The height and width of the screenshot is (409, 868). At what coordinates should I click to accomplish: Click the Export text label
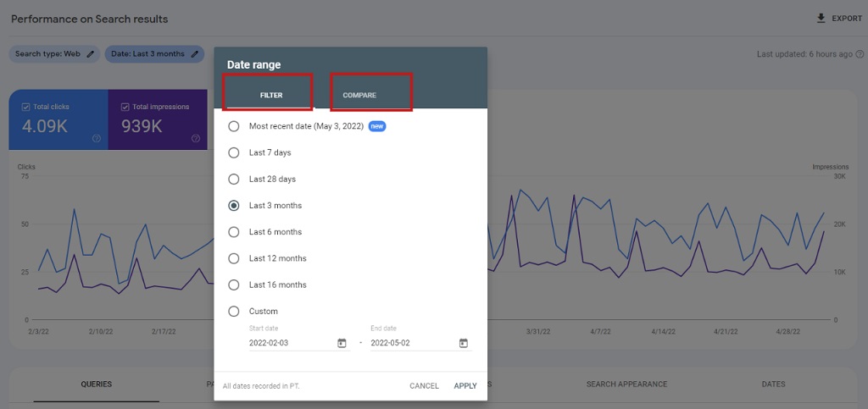(x=847, y=19)
